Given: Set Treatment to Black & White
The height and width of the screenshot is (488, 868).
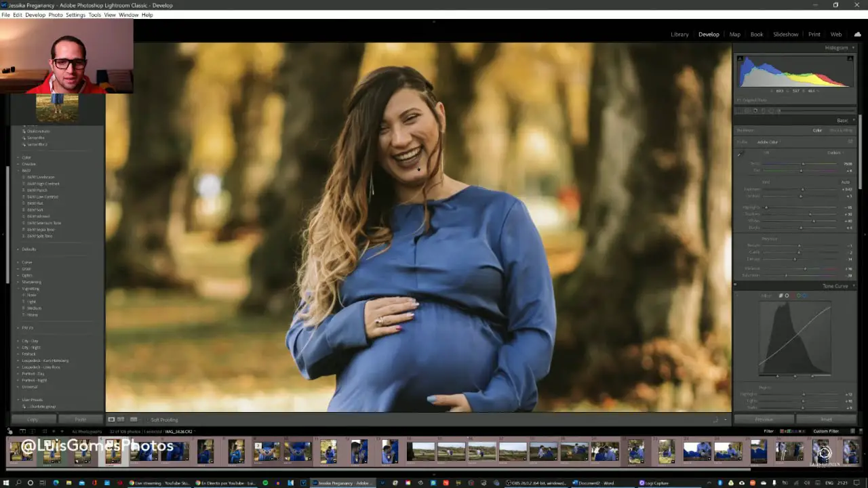Looking at the screenshot, I should 841,130.
